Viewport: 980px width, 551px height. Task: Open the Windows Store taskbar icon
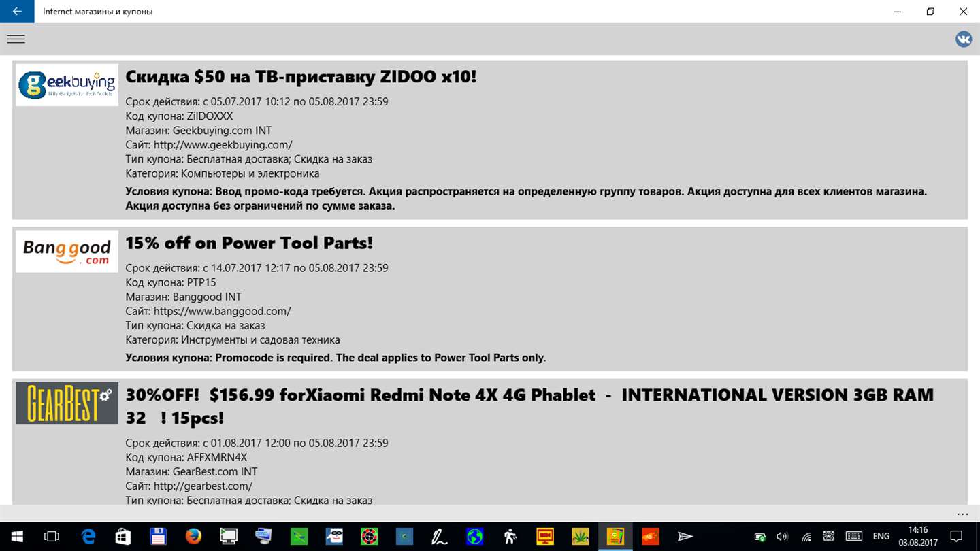[x=123, y=537]
